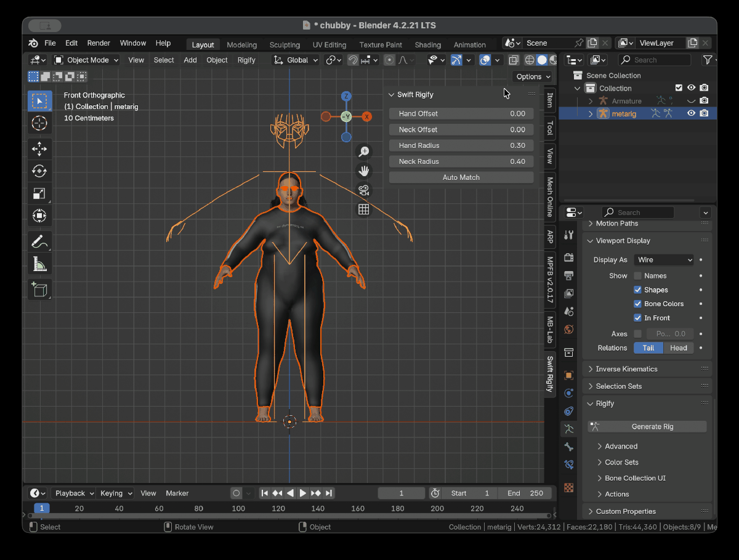Click Generate Rig button
This screenshot has height=560, width=739.
(x=647, y=426)
